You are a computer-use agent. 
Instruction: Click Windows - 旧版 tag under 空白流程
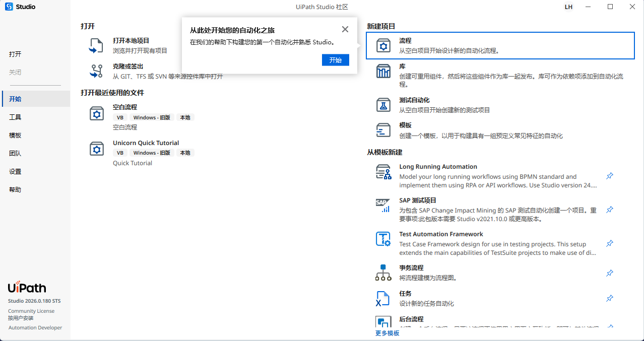pyautogui.click(x=152, y=117)
